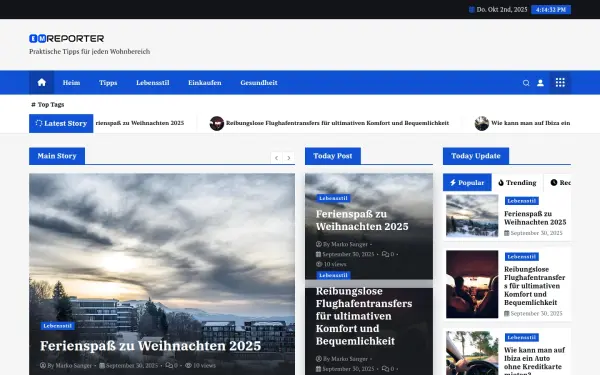Open Today Post Reibungslose Flughafentransfers headline
The width and height of the screenshot is (600, 375).
[364, 316]
